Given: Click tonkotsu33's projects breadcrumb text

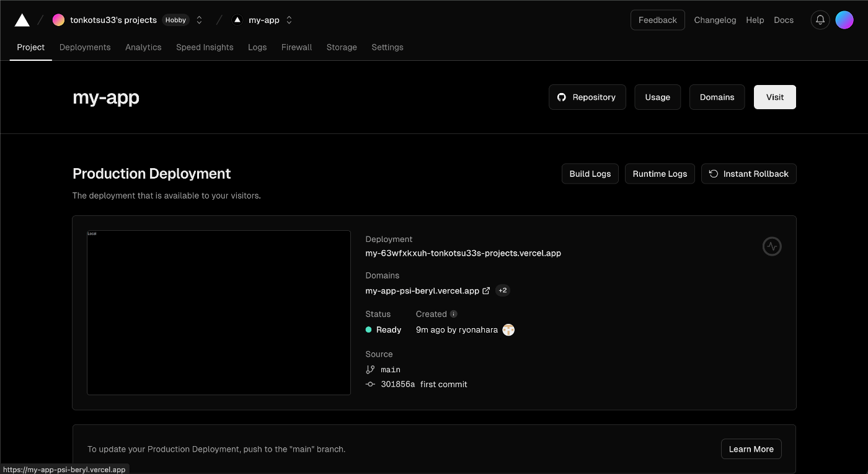Looking at the screenshot, I should coord(113,20).
